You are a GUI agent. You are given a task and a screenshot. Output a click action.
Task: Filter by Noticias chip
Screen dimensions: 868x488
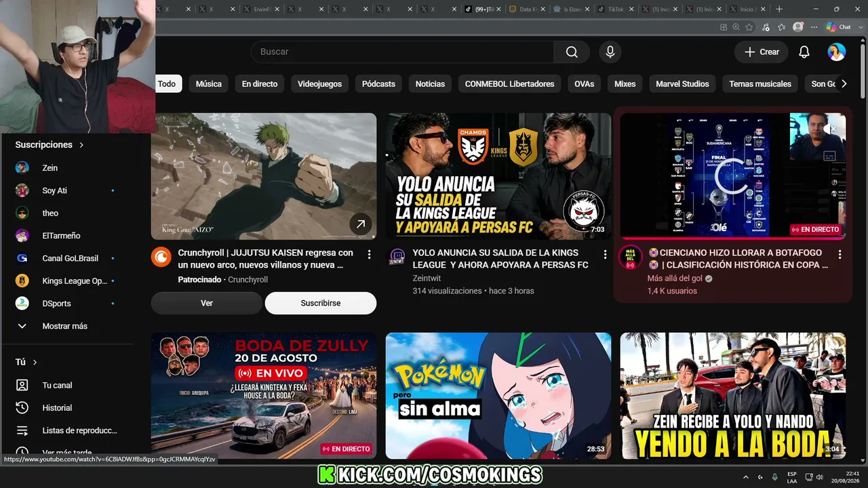tap(430, 84)
